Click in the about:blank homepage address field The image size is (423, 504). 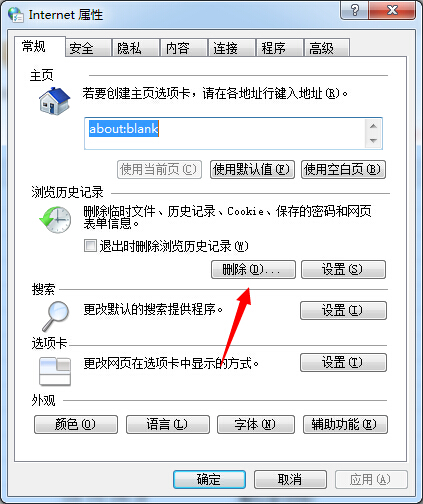[x=225, y=133]
